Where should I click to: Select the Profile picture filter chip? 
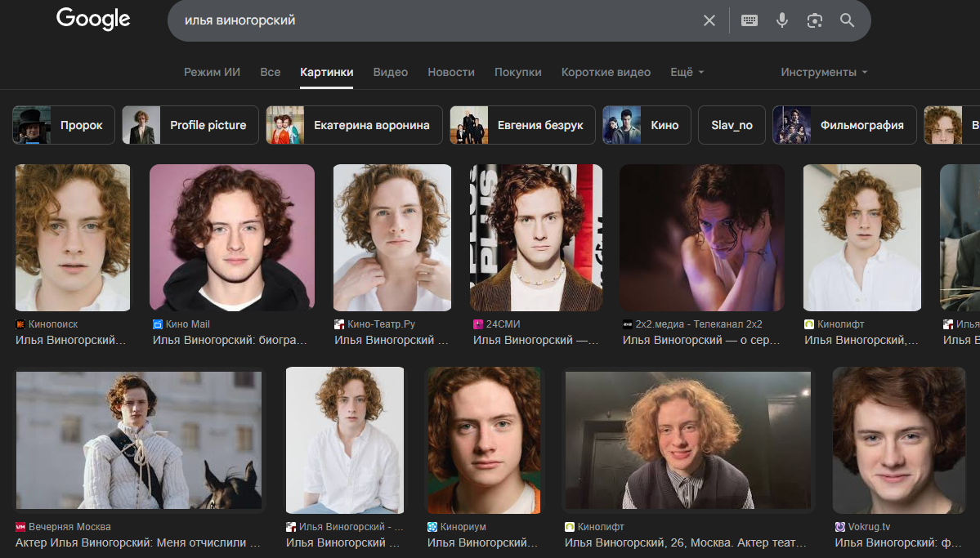pos(190,125)
